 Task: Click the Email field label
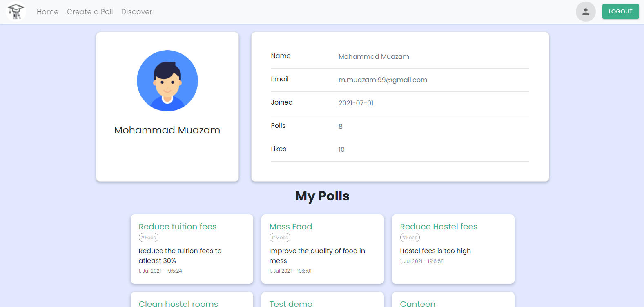(x=280, y=79)
